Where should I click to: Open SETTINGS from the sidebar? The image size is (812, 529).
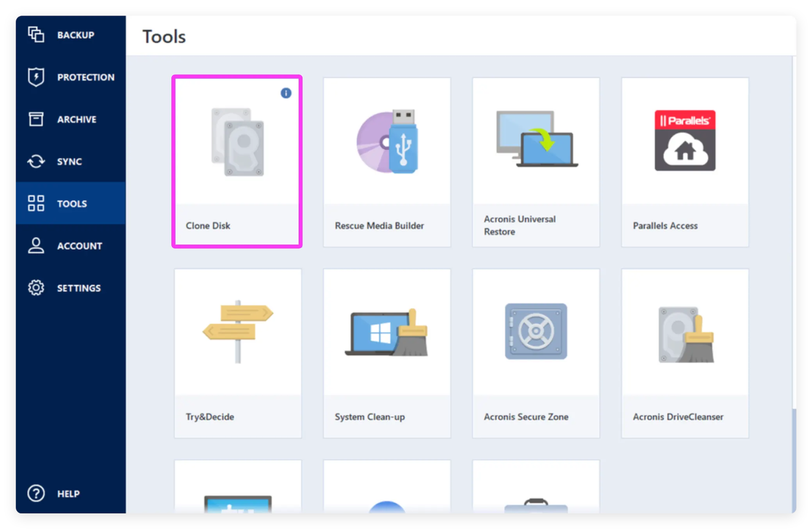pyautogui.click(x=71, y=288)
